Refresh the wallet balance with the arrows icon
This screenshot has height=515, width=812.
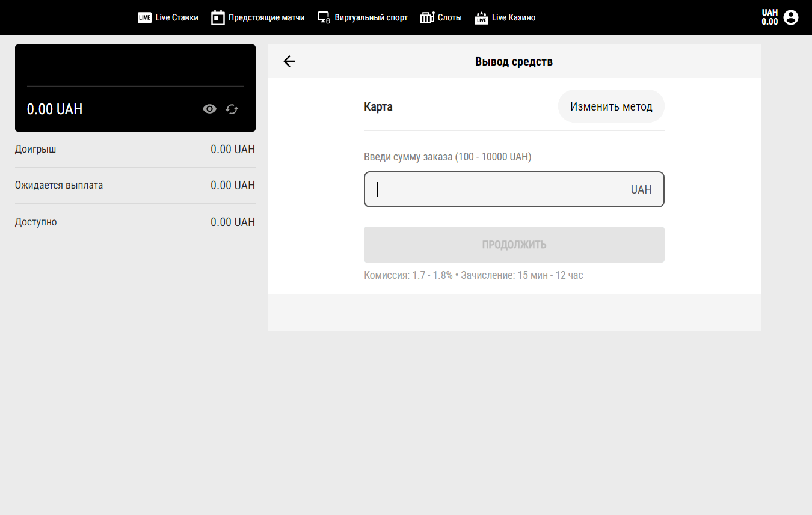pos(232,109)
